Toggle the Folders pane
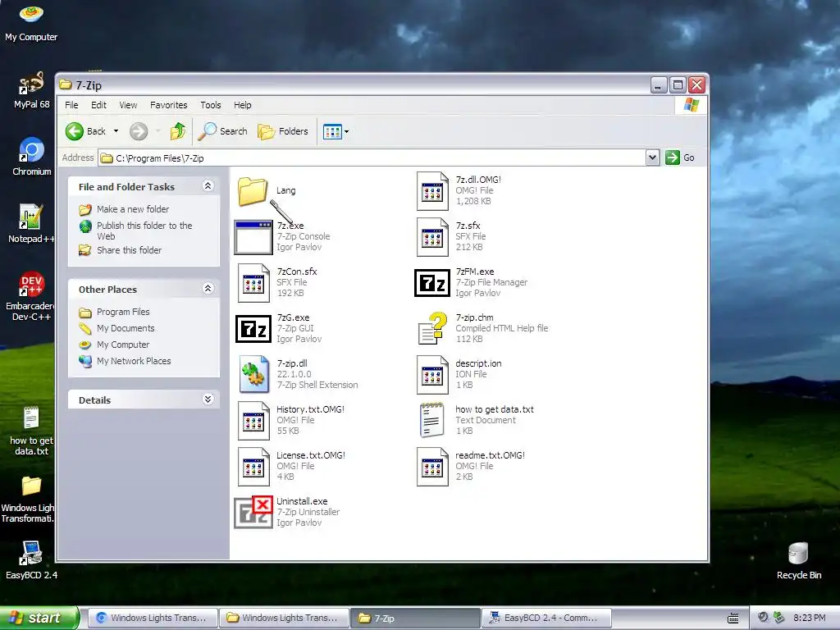The image size is (840, 630). [x=283, y=131]
